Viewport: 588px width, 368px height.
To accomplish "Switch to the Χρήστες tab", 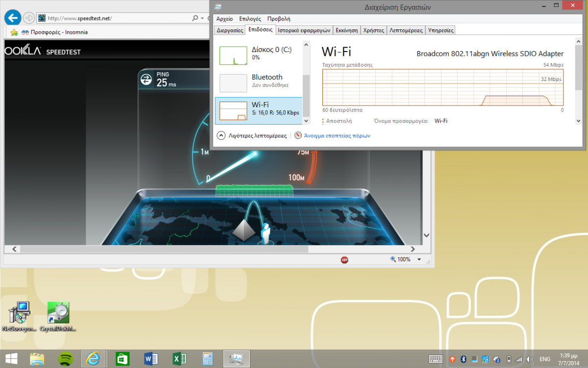I will pyautogui.click(x=373, y=30).
